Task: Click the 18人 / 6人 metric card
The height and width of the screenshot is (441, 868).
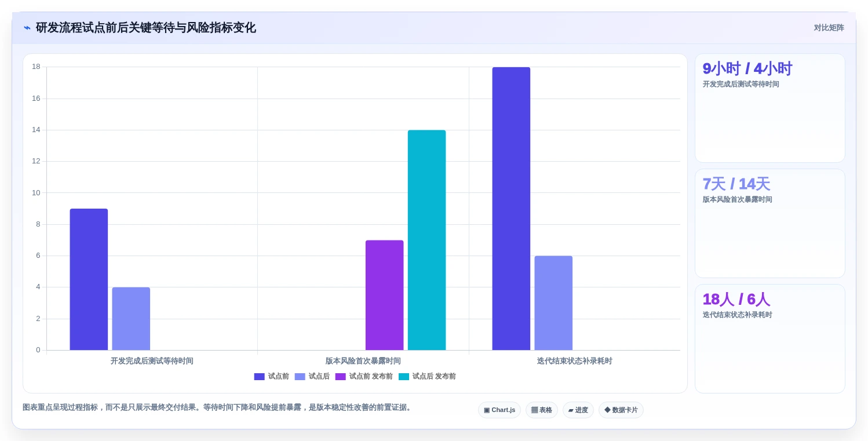Action: click(x=770, y=339)
